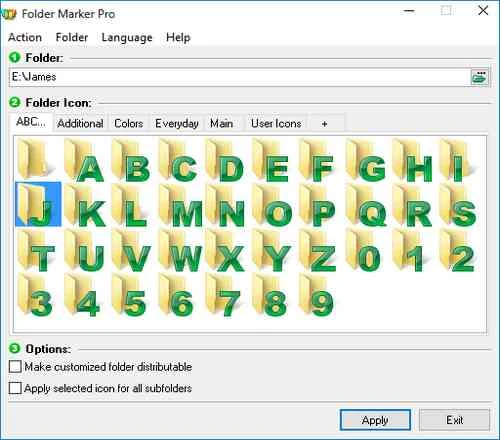
Task: Open the Help menu
Action: point(178,37)
